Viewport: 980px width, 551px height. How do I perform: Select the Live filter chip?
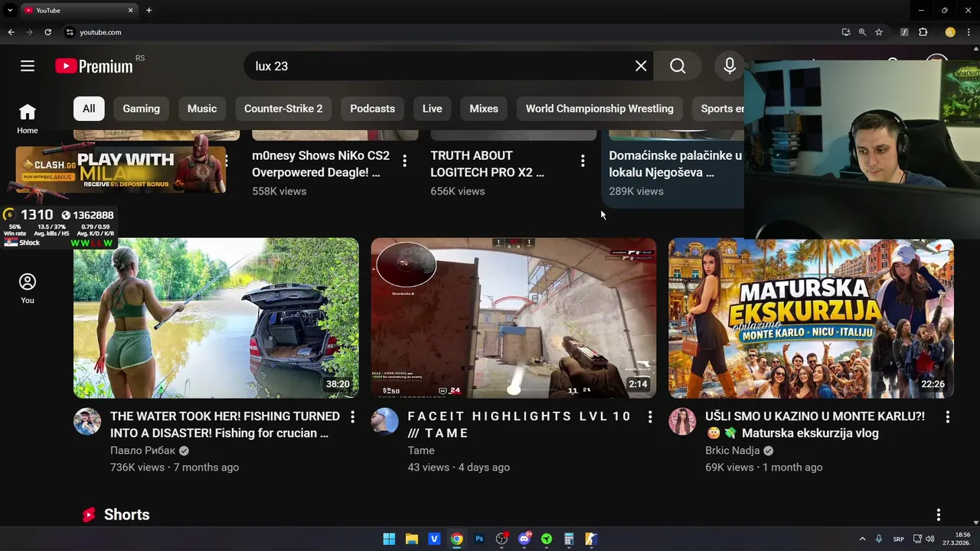(432, 109)
